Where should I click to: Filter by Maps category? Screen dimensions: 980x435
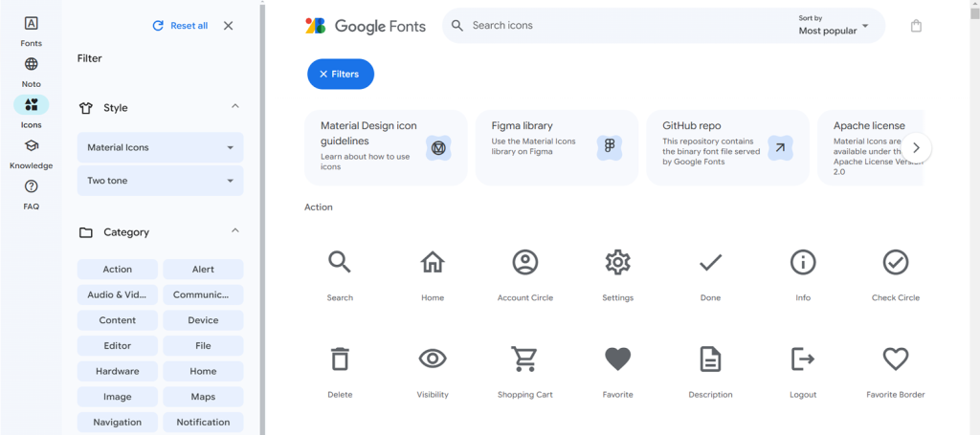203,397
